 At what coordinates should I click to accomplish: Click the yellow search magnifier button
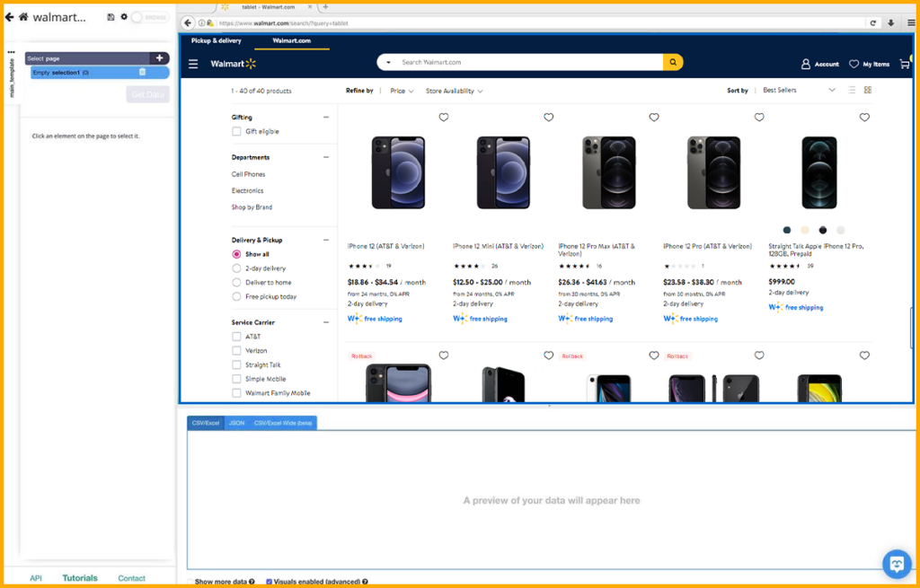click(x=673, y=62)
